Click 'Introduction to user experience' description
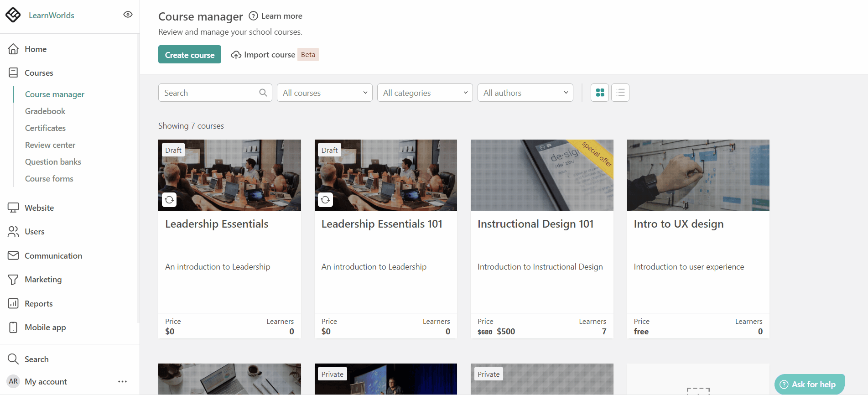Viewport: 868px width, 395px height. pos(689,267)
